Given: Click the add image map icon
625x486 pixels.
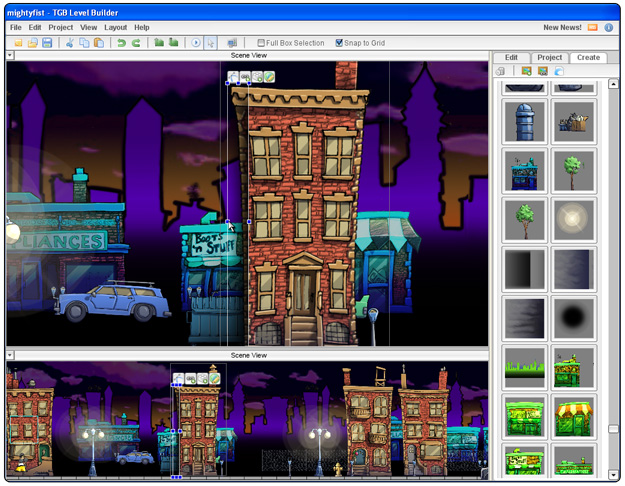Looking at the screenshot, I should coord(526,71).
